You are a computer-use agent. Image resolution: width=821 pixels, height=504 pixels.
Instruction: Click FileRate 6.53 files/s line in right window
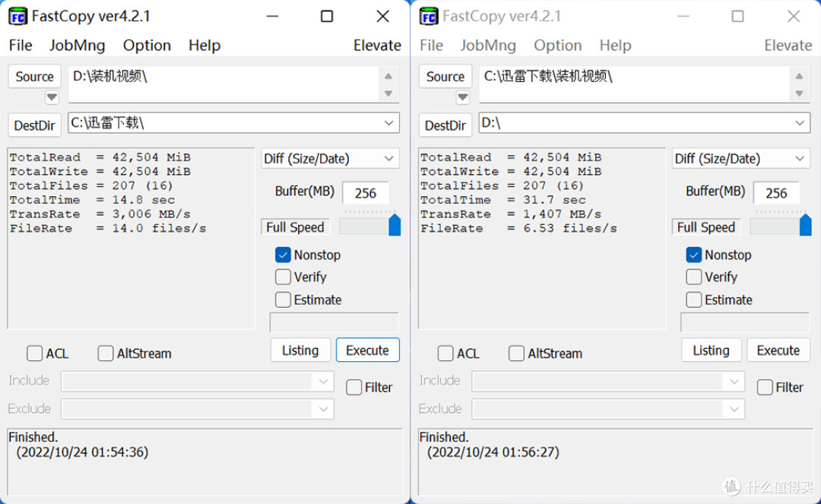[x=519, y=229]
